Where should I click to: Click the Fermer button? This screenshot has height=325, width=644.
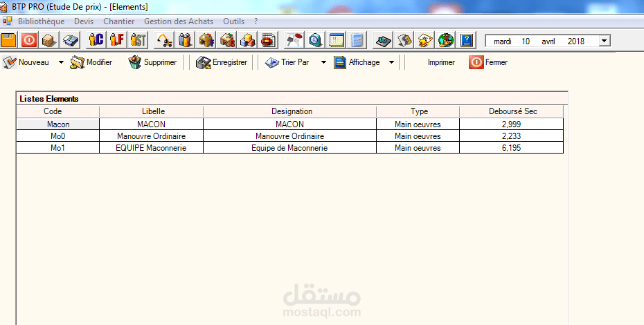pyautogui.click(x=488, y=62)
